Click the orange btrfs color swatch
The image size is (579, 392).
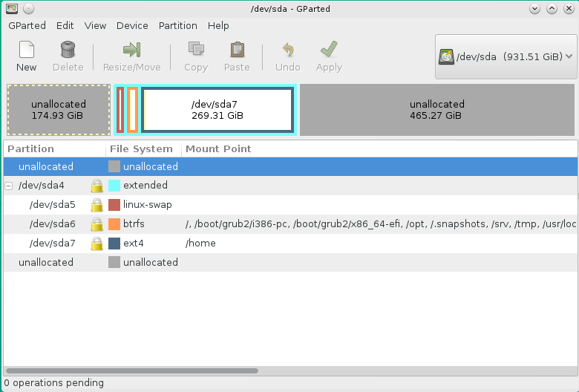[x=114, y=224]
